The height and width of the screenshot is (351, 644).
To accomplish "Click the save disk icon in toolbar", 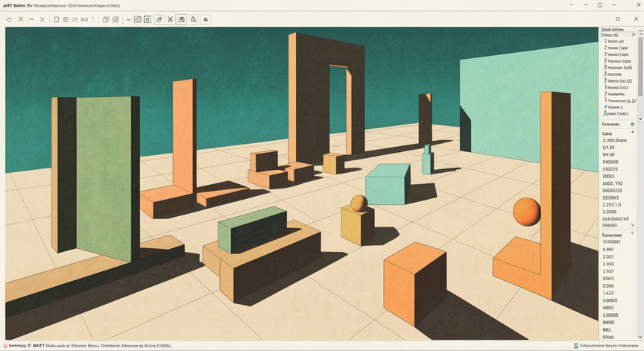I will click(182, 19).
